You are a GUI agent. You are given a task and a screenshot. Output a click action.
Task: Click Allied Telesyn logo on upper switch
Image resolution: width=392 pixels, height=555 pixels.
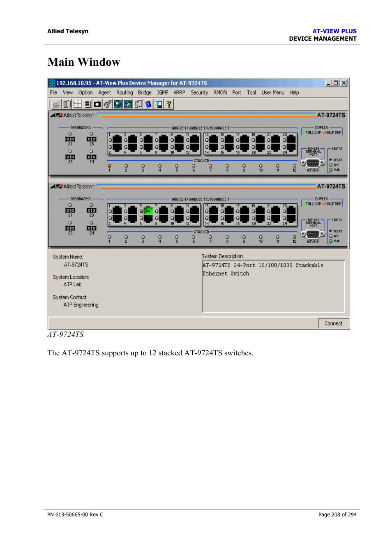(72, 115)
